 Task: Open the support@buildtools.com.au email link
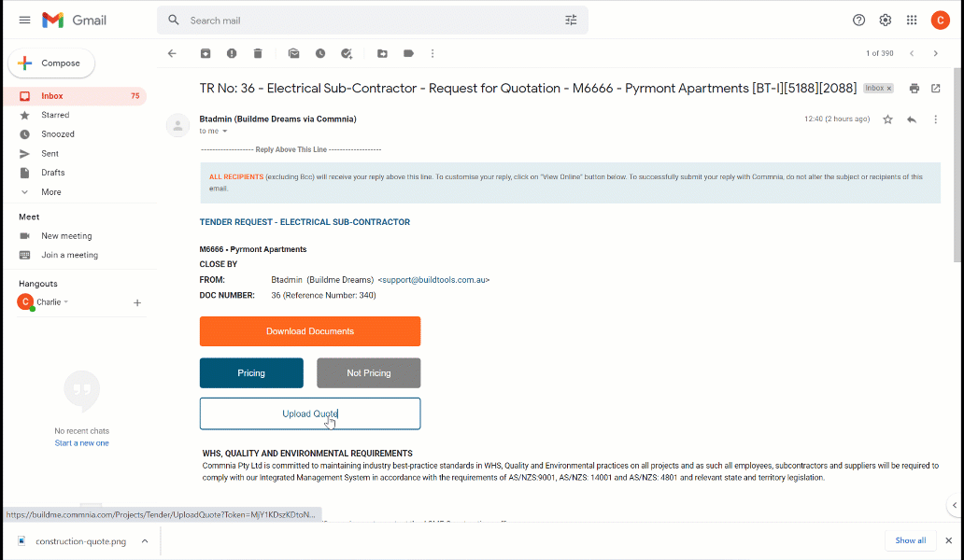433,280
